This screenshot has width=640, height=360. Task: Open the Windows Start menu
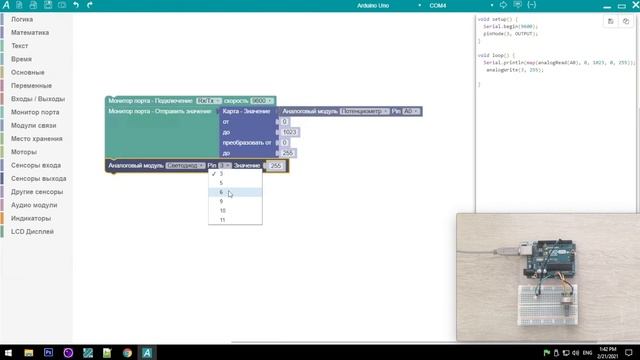tap(8, 353)
